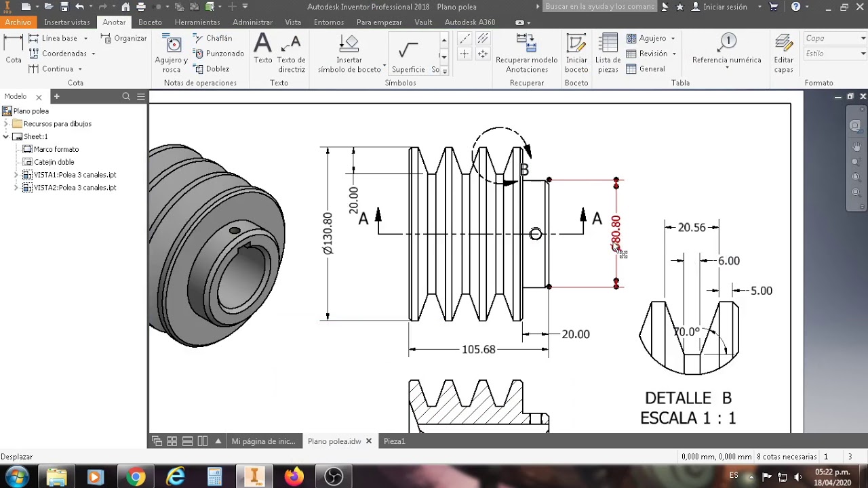The width and height of the screenshot is (868, 488).
Task: Choose the Coordenadas dimension tool
Action: point(58,54)
